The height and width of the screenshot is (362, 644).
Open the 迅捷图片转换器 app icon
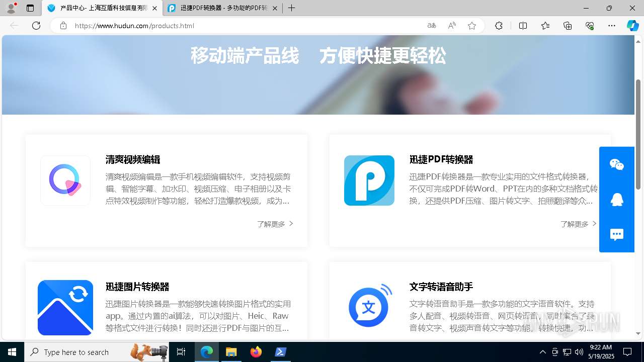pyautogui.click(x=65, y=308)
